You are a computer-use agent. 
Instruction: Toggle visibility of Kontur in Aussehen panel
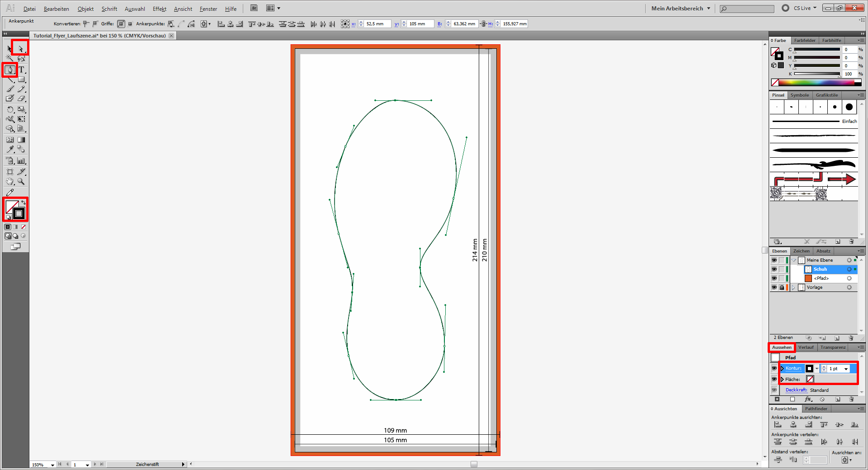(x=774, y=368)
